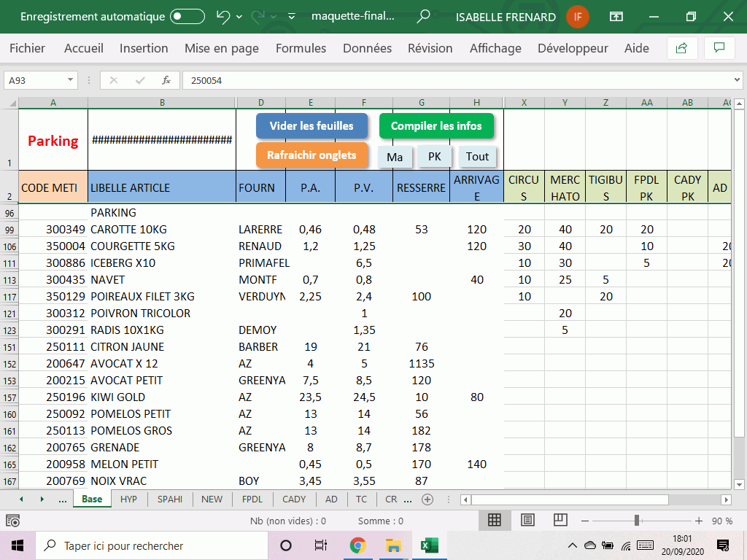Click the insert function fx icon
This screenshot has height=560, width=747.
[x=166, y=80]
